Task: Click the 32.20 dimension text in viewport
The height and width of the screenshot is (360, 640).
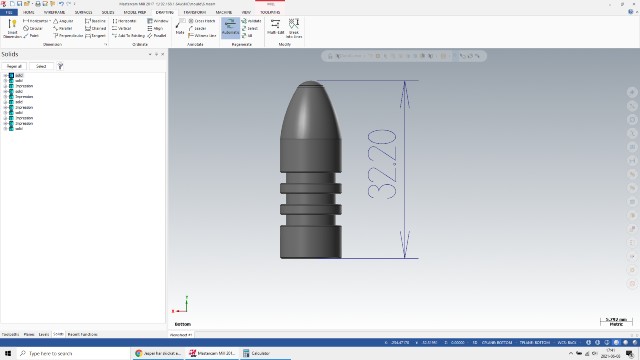Action: point(382,164)
